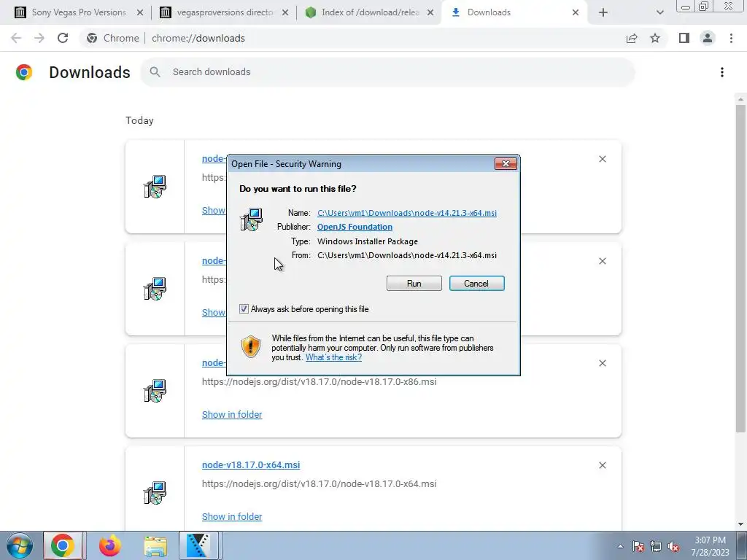Click Cancel in the Security Warning dialog
Image resolution: width=747 pixels, height=560 pixels.
[x=476, y=284]
